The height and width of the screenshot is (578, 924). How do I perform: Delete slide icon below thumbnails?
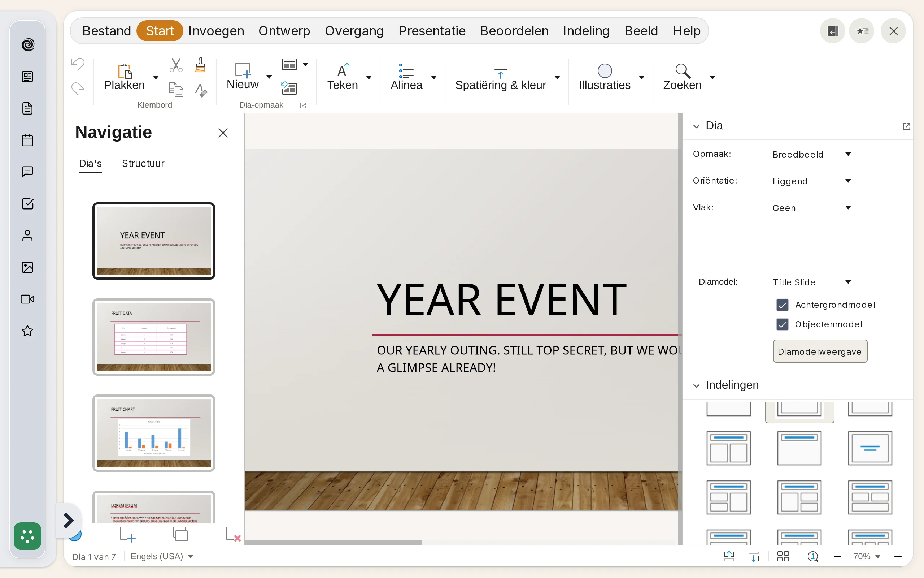[233, 534]
